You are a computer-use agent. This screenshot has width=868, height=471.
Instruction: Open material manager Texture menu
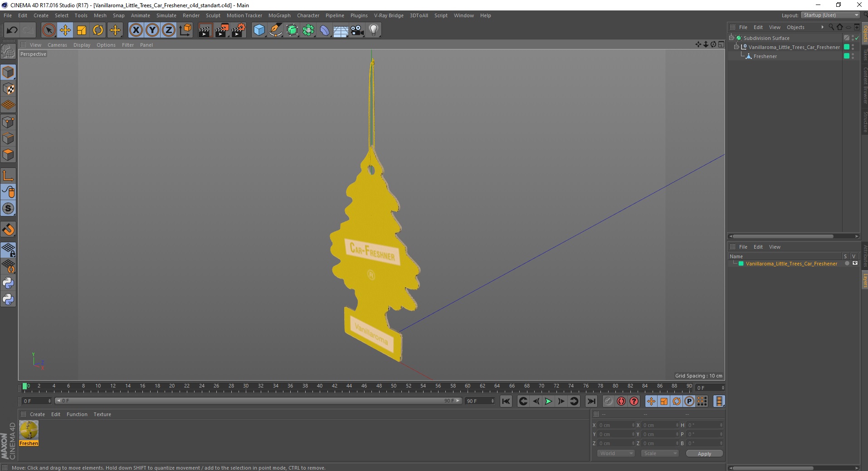pos(102,414)
